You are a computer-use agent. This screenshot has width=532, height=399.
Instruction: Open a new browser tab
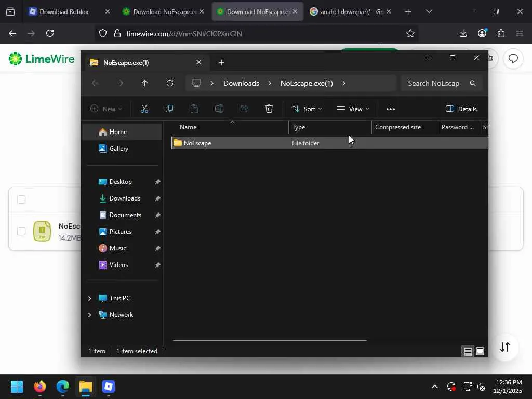coord(408,12)
